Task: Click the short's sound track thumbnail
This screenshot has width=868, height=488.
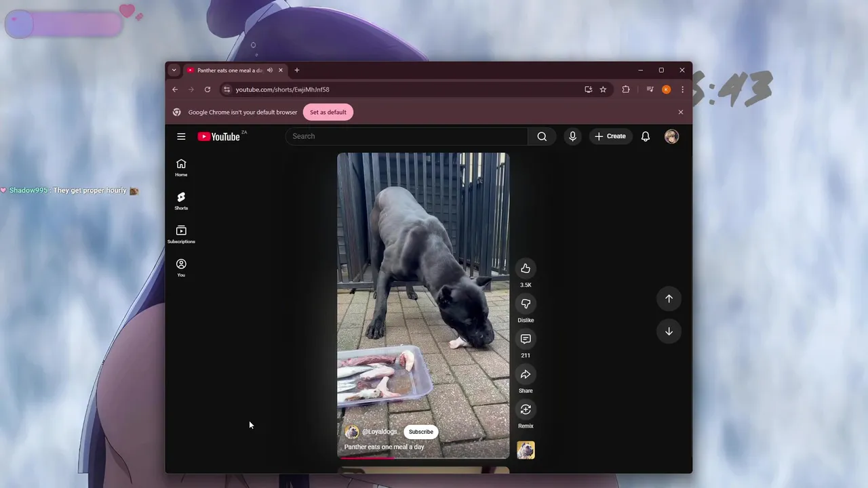Action: [526, 450]
